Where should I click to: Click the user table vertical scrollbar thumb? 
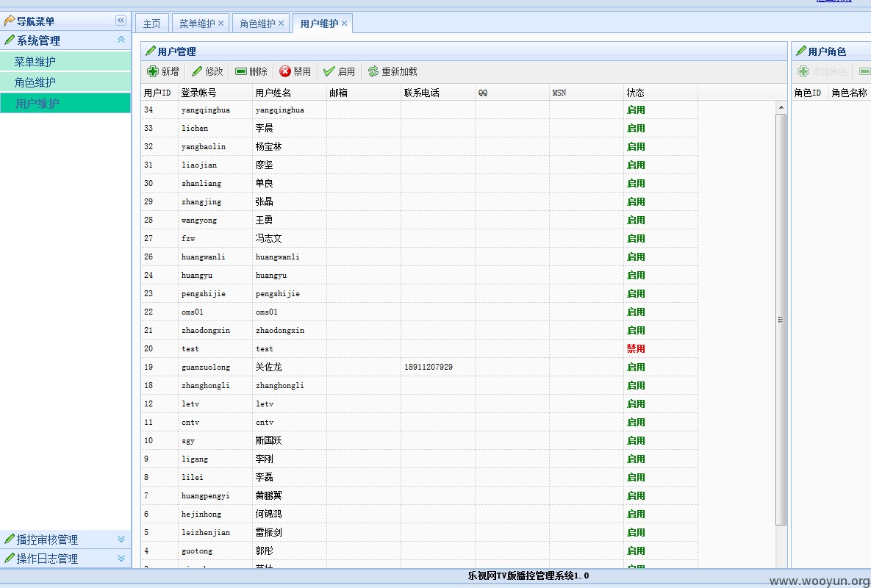pyautogui.click(x=781, y=319)
